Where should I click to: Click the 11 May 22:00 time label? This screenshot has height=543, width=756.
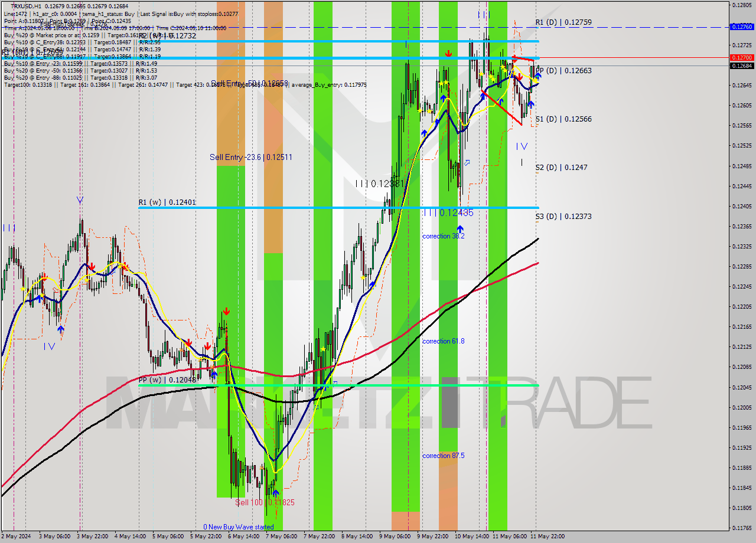pyautogui.click(x=546, y=537)
